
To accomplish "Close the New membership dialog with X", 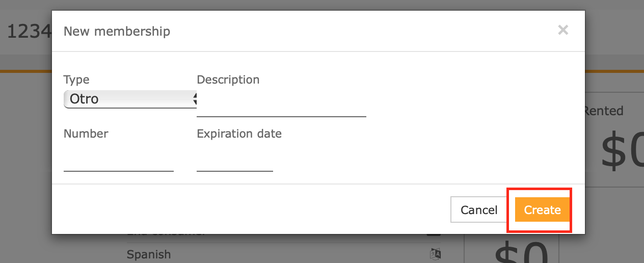I will click(563, 30).
